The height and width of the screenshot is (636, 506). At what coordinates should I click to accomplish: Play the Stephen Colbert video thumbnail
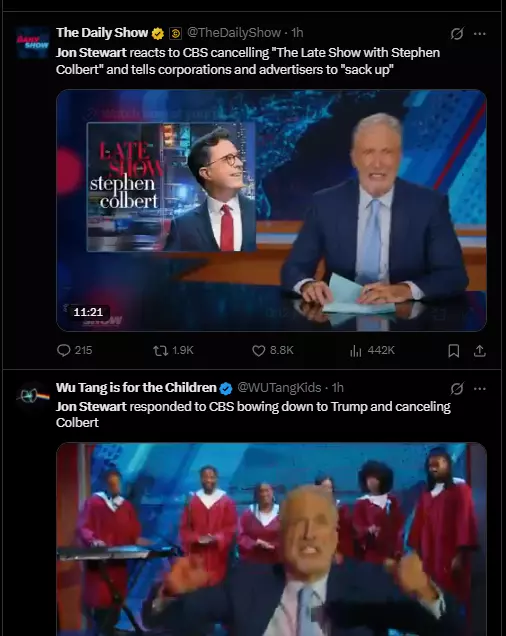coord(271,210)
